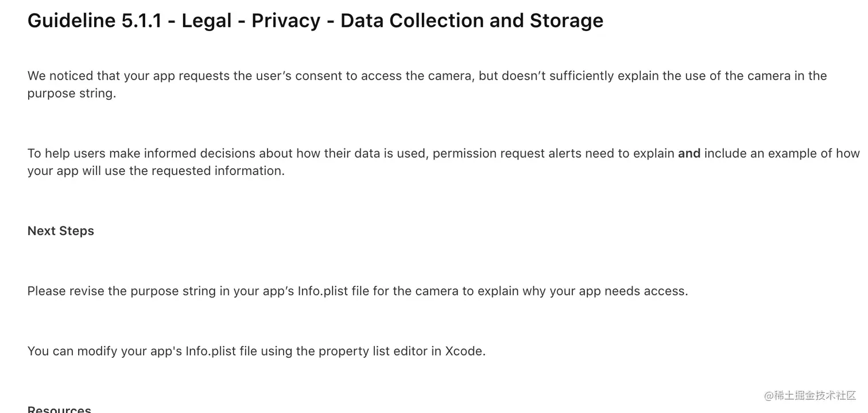
Task: Click the sentence starting 'Please revise the purpose'
Action: point(358,291)
